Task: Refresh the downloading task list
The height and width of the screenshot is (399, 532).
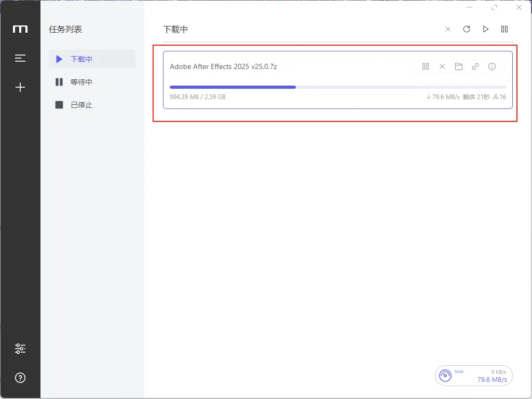Action: tap(467, 29)
